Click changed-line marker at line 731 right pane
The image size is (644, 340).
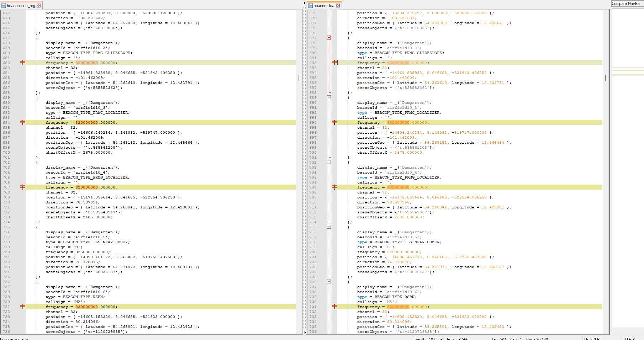334,307
